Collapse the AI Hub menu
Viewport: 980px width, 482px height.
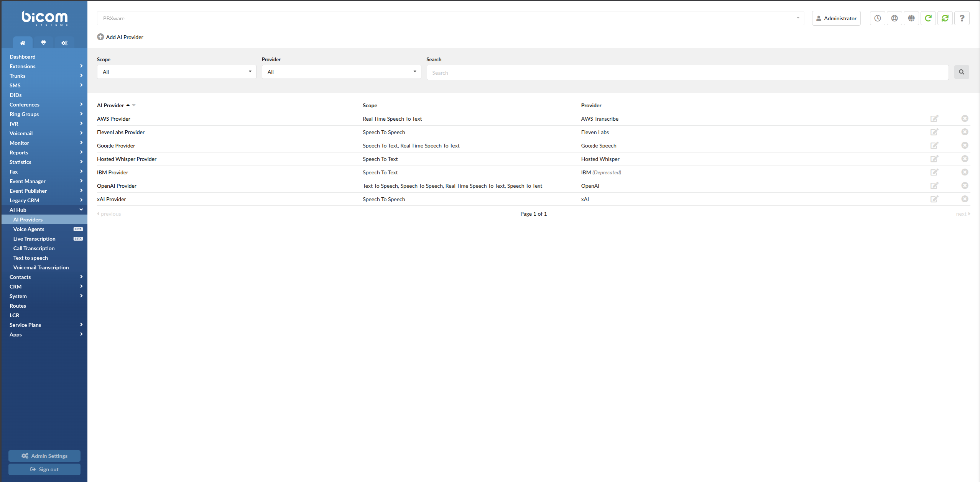click(x=44, y=210)
